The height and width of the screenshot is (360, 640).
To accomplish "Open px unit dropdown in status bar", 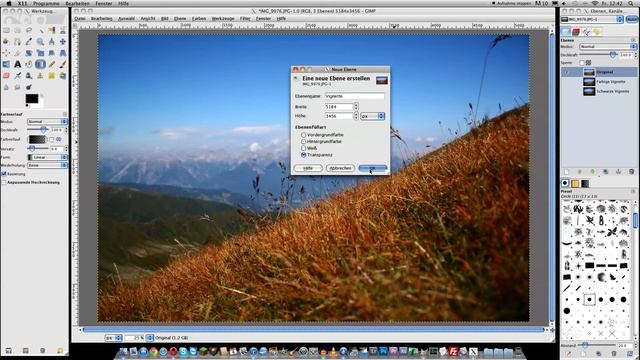I will coord(113,338).
